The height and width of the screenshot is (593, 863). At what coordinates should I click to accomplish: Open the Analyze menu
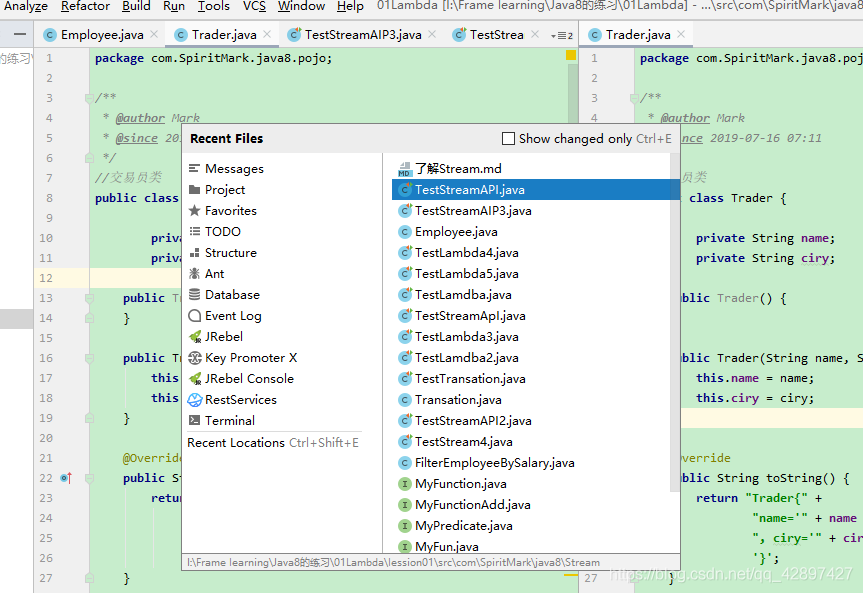(26, 7)
